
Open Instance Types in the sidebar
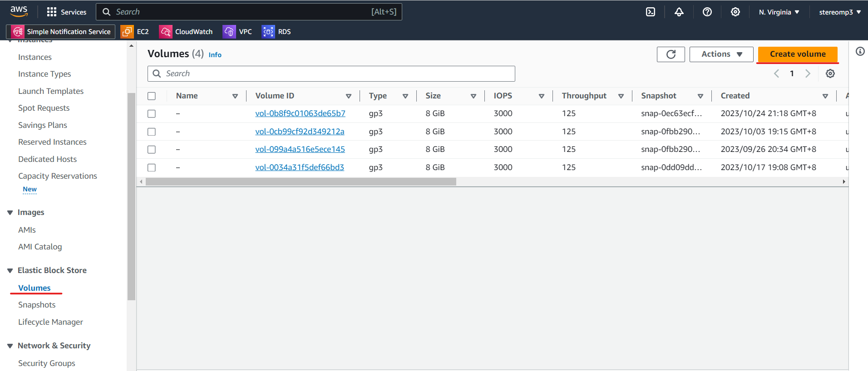pos(44,74)
